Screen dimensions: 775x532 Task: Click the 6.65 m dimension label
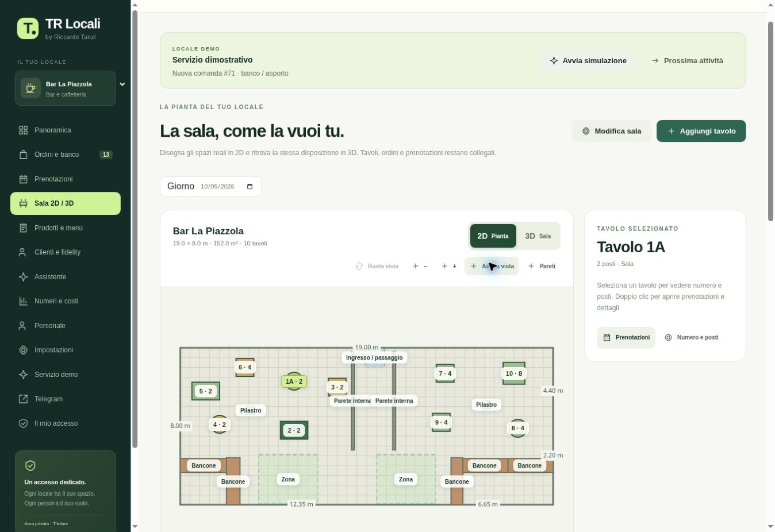point(488,504)
